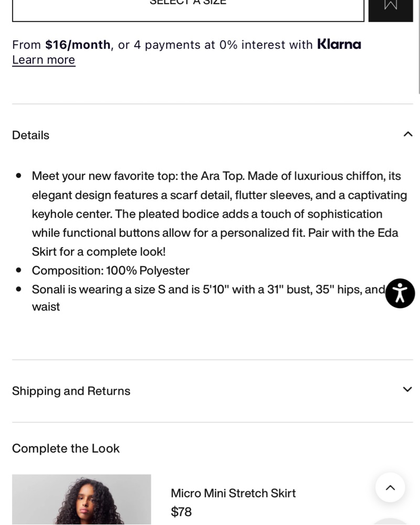
Task: Click the Micro Mini Stretch Skirt thumbnail
Action: pyautogui.click(x=81, y=500)
